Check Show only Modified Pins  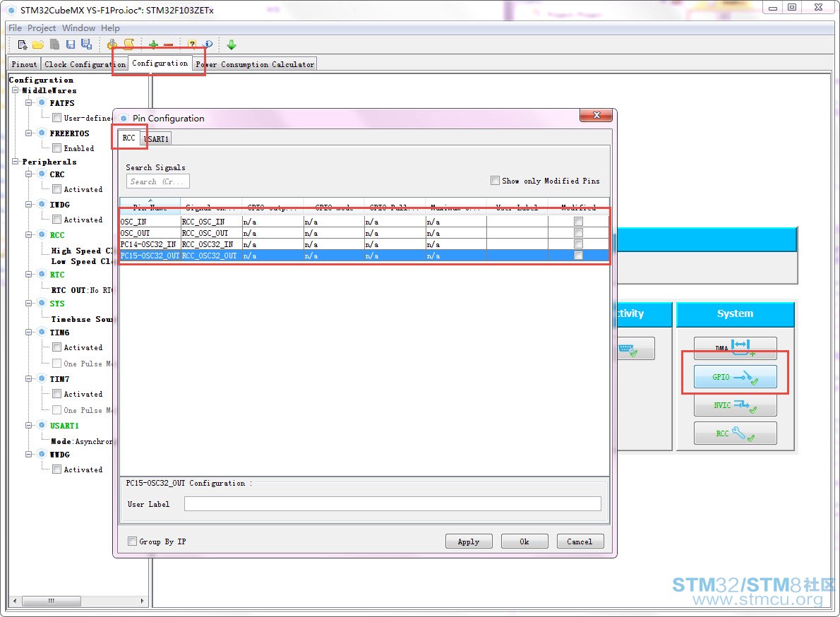click(x=496, y=181)
